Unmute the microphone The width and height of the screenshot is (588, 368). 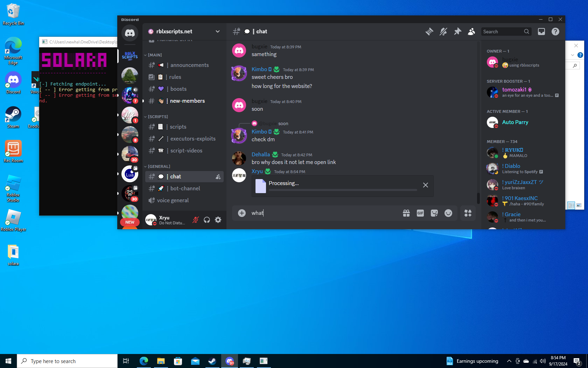click(196, 220)
